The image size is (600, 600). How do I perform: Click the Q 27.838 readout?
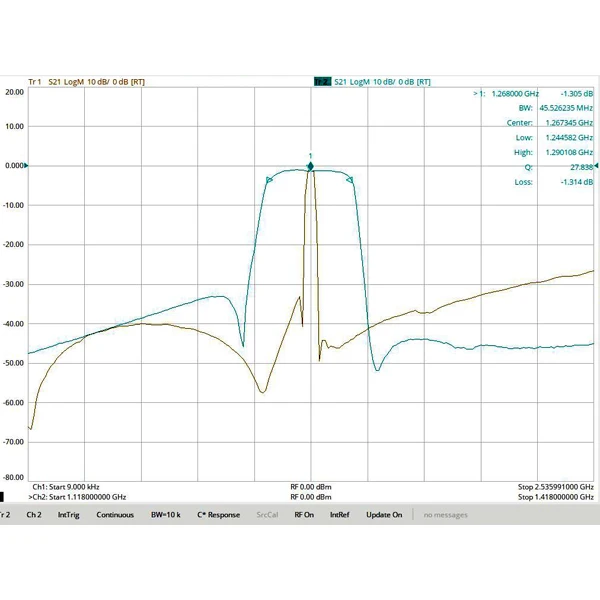559,167
